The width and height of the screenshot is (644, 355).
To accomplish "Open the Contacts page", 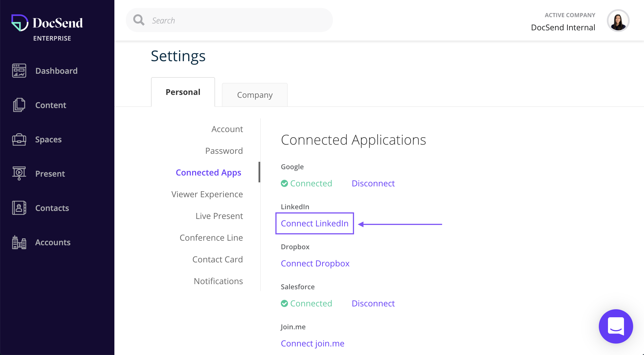I will tap(52, 208).
